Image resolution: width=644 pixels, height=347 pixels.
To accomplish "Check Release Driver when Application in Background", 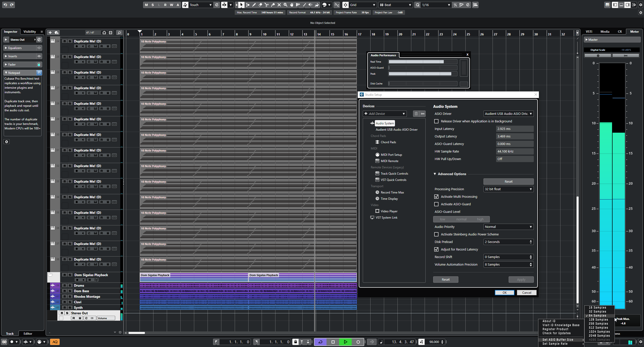I will pos(436,121).
